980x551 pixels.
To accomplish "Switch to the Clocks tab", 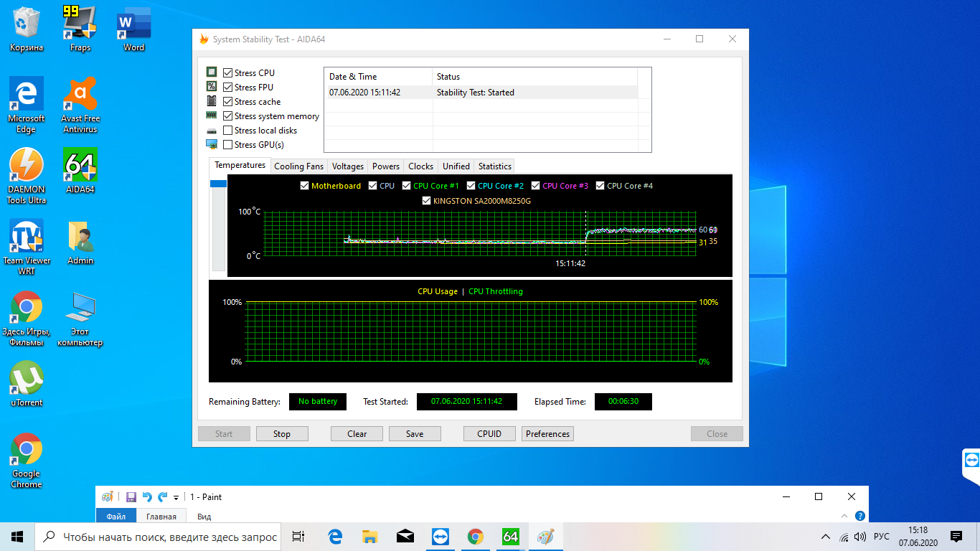I will pos(421,166).
